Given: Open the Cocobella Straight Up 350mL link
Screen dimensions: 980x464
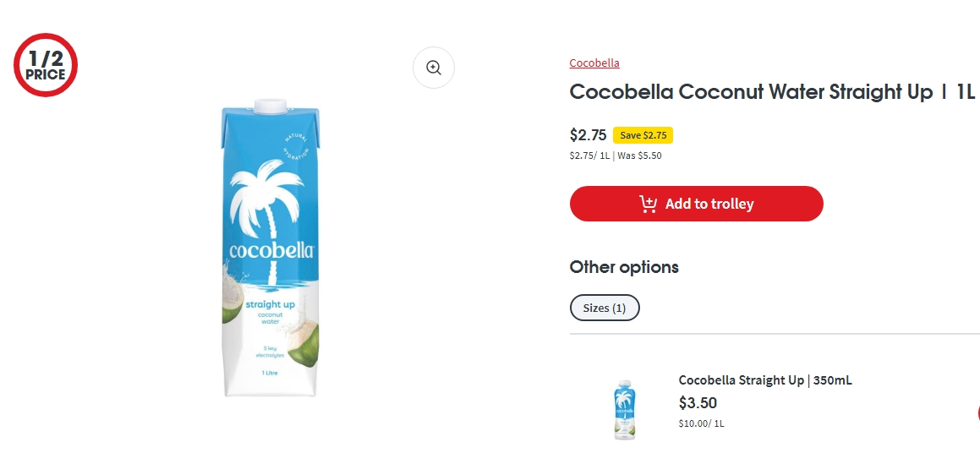Looking at the screenshot, I should point(765,380).
